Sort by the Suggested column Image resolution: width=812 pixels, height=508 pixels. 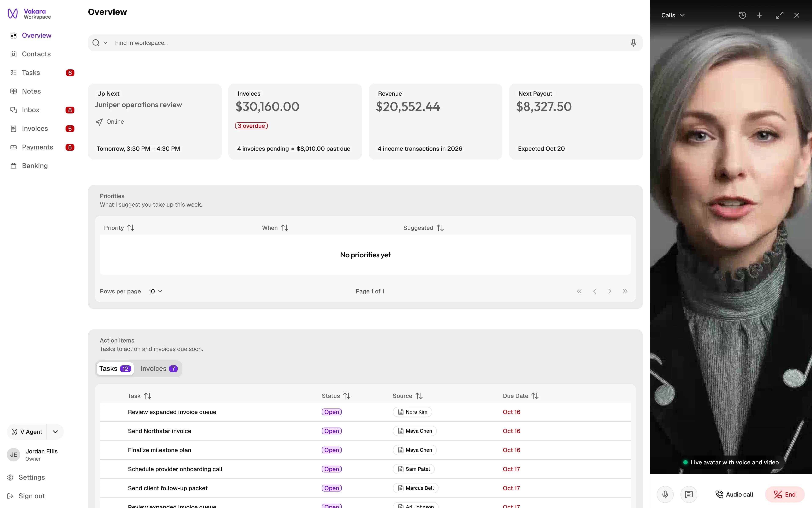click(x=424, y=228)
